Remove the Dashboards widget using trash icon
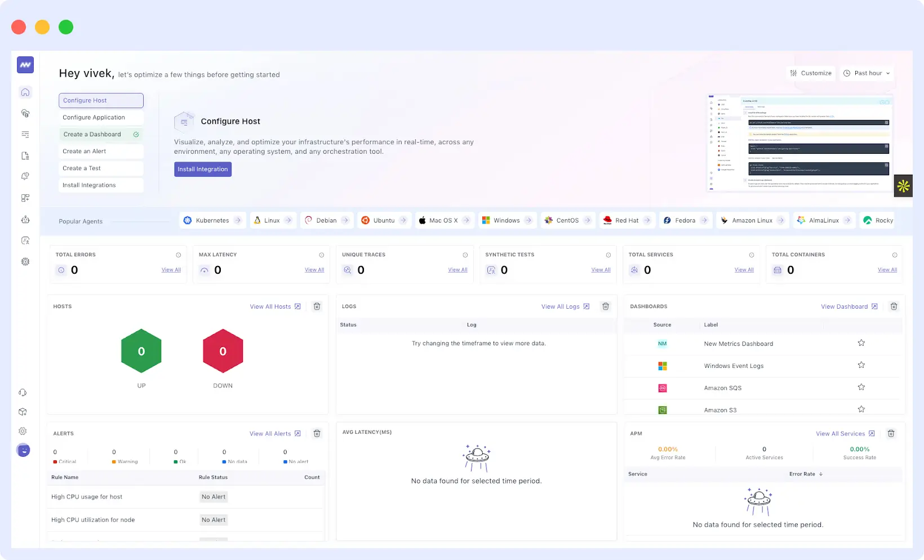 [894, 306]
